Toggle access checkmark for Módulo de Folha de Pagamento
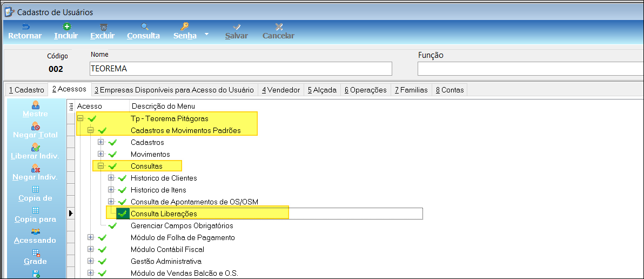 (x=102, y=237)
